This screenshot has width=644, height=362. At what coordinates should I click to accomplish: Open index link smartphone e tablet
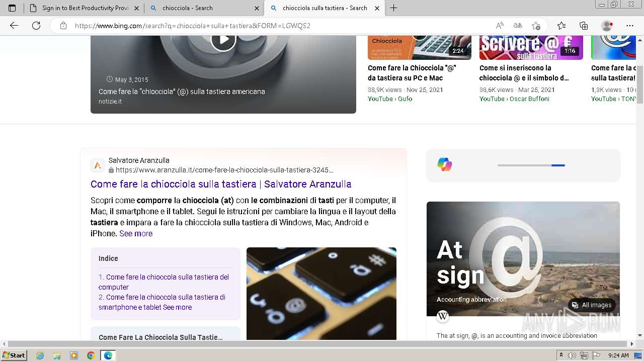(162, 302)
